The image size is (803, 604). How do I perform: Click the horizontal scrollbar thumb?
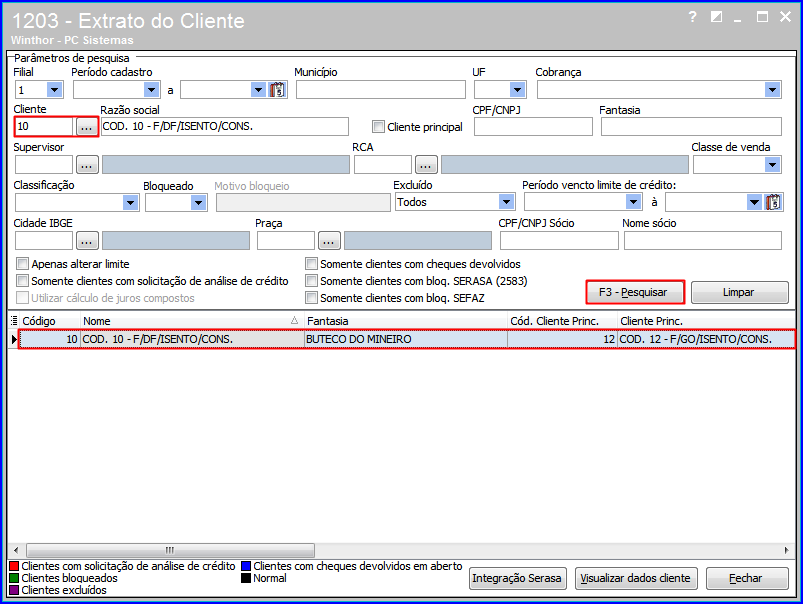(x=171, y=550)
